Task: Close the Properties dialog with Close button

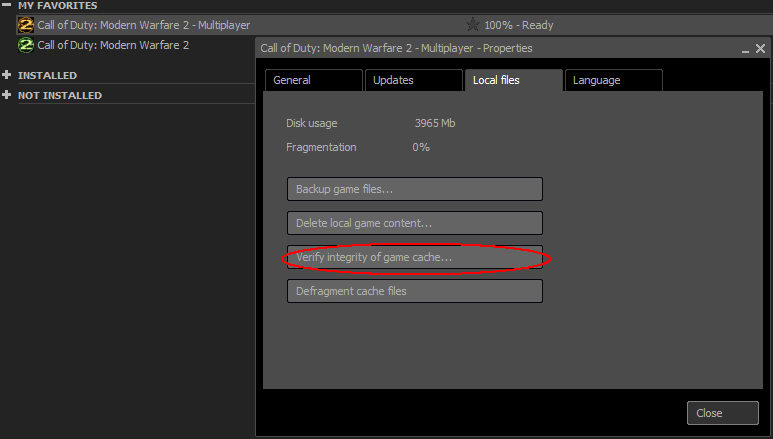Action: (x=722, y=413)
